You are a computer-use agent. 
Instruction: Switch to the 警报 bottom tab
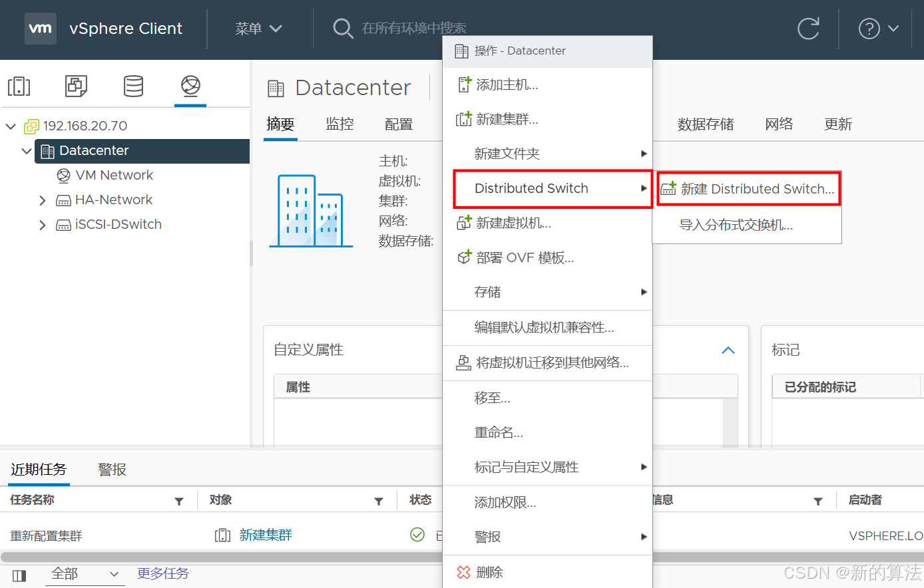[x=112, y=470]
